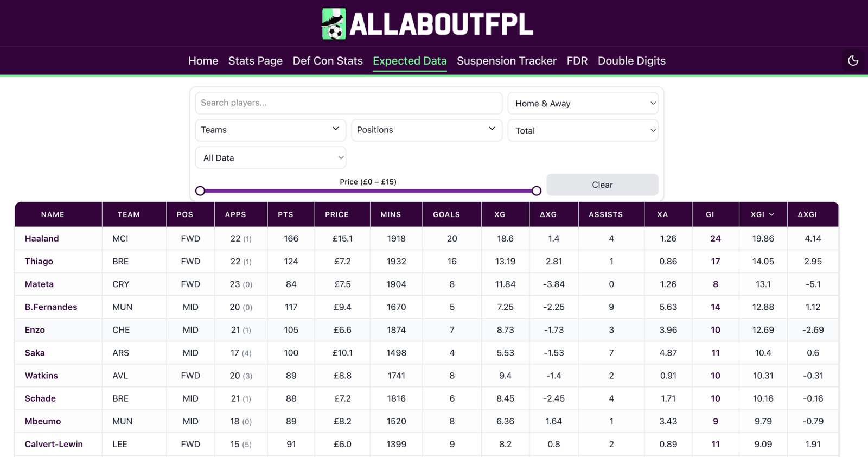Viewport: 868px width, 457px height.
Task: Open Haaland's player details
Action: 42,238
